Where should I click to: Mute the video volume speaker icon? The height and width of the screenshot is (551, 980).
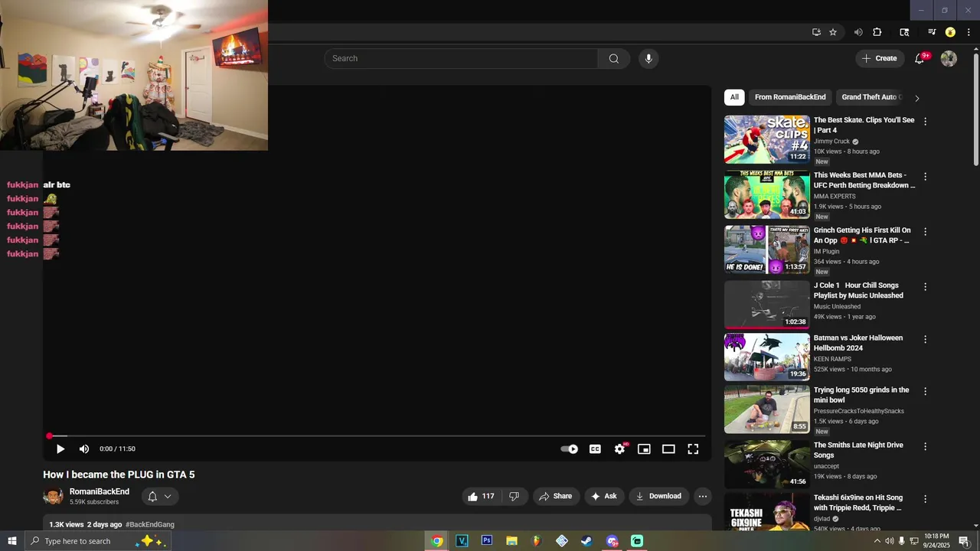[x=84, y=449]
